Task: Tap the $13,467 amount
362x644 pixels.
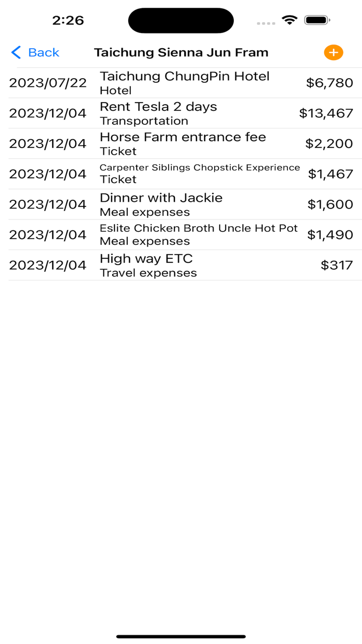Action: pyautogui.click(x=326, y=113)
